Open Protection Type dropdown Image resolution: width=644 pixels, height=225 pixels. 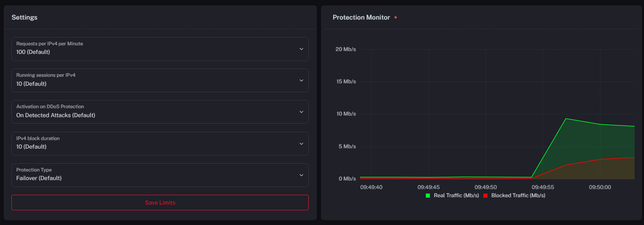point(160,175)
